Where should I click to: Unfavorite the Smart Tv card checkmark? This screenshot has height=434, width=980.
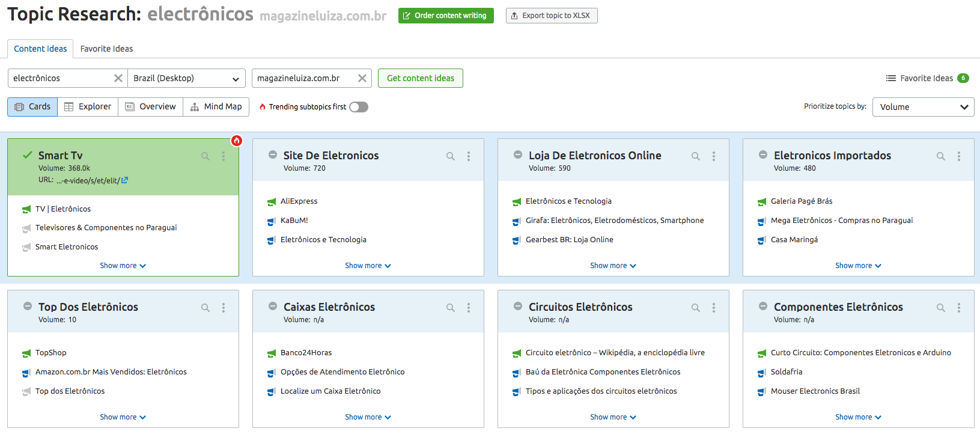pyautogui.click(x=27, y=154)
